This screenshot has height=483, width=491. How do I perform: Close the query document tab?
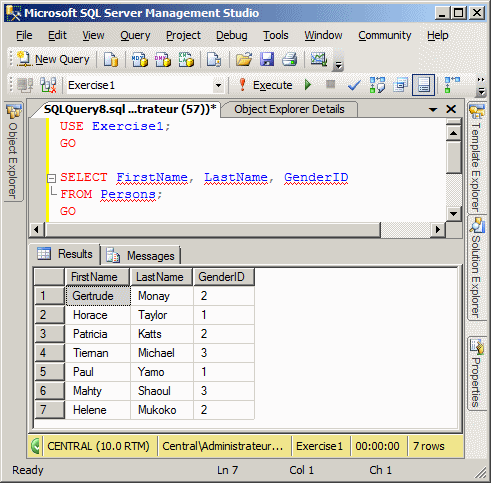click(x=451, y=109)
